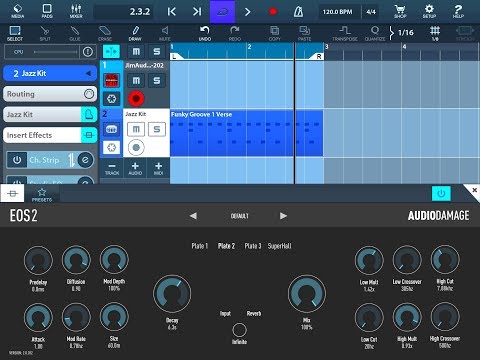Collapse the 2 Jazz Kit inspector header
This screenshot has width=480, height=360.
[x=50, y=73]
